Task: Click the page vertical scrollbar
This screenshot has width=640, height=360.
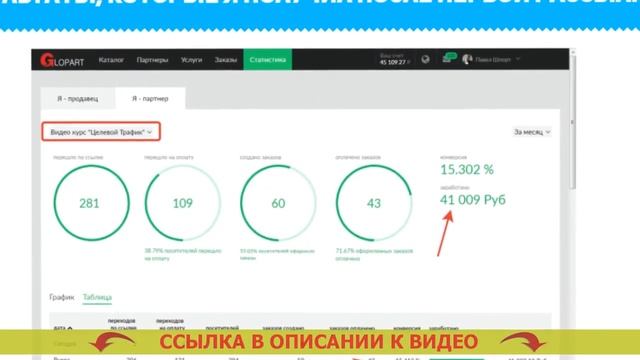Action: (573, 122)
